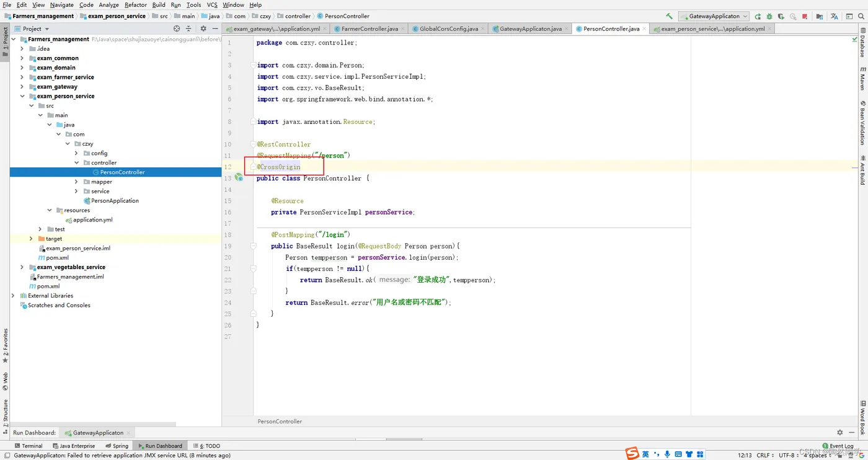Switch to the GlobalCorsConfig.java tab
The image size is (868, 460).
coord(448,29)
